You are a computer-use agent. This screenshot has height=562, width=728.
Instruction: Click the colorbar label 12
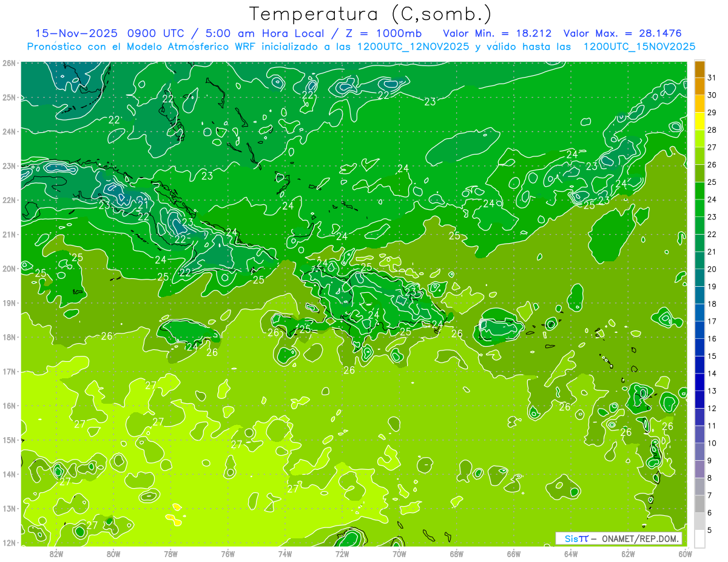[x=712, y=408]
